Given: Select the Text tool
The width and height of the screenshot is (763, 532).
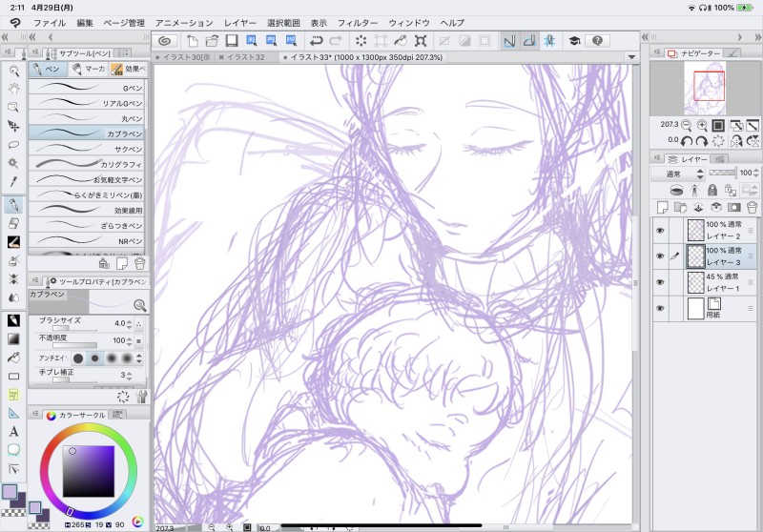Looking at the screenshot, I should [14, 431].
